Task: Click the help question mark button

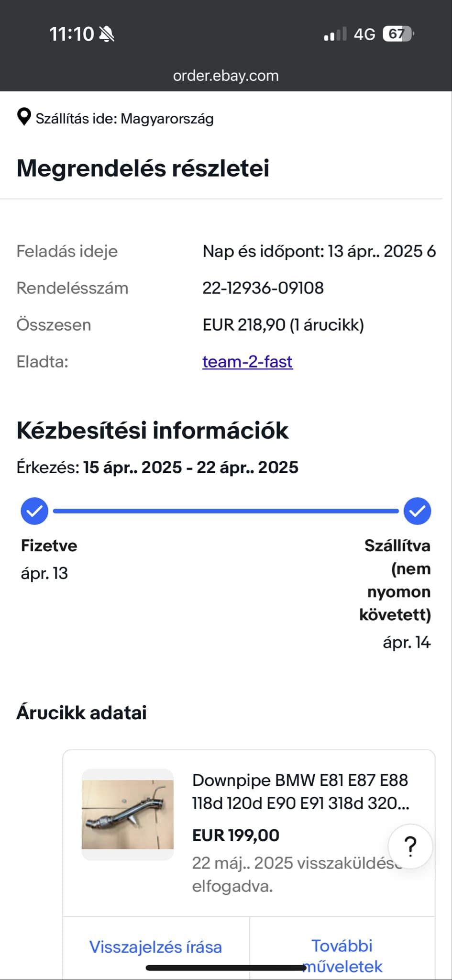Action: (x=410, y=846)
